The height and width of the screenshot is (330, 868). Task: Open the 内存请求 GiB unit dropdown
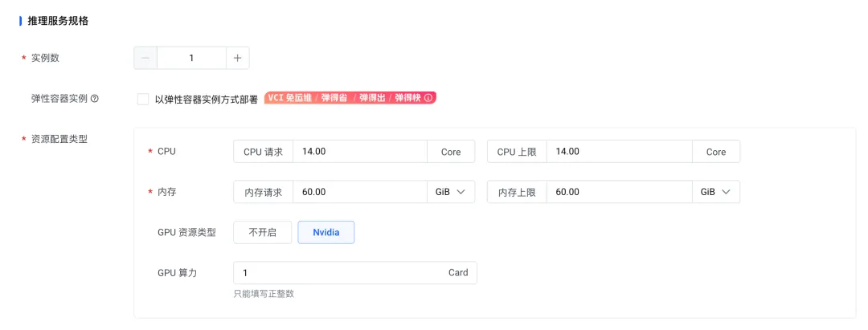click(450, 192)
